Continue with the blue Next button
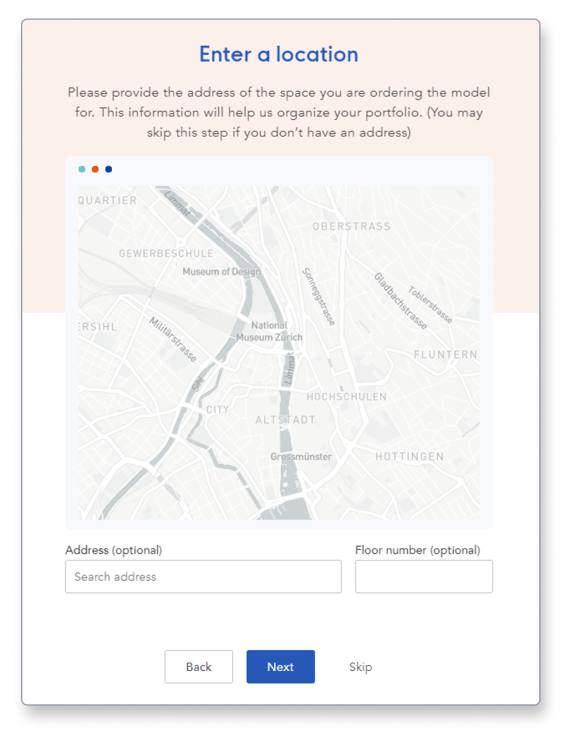Screen dimensions: 564x734 coord(280,667)
